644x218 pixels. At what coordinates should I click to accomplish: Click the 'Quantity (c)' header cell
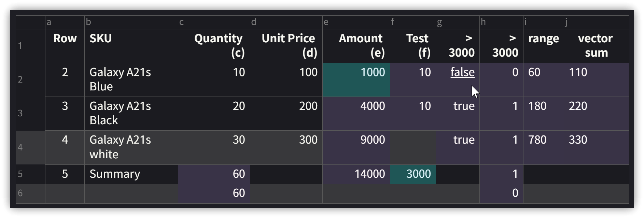[214, 46]
